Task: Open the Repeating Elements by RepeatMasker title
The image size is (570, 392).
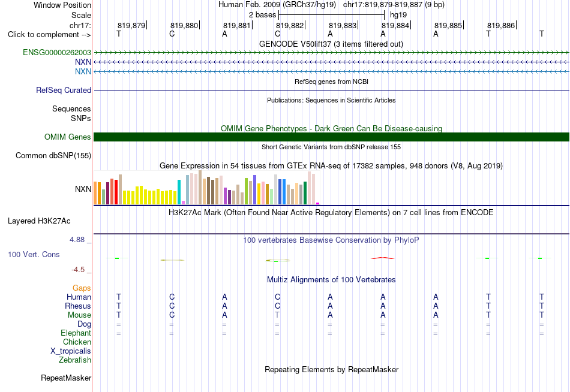Action: 331,369
